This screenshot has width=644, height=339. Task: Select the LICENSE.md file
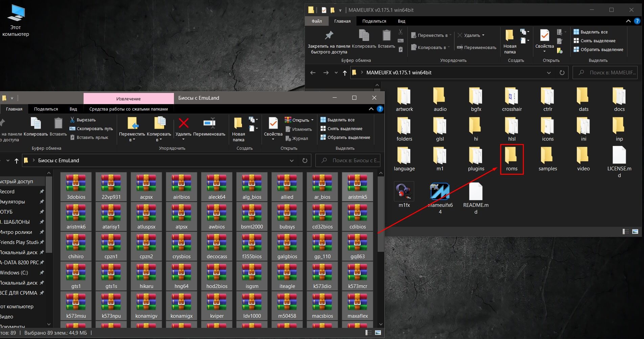(x=619, y=162)
